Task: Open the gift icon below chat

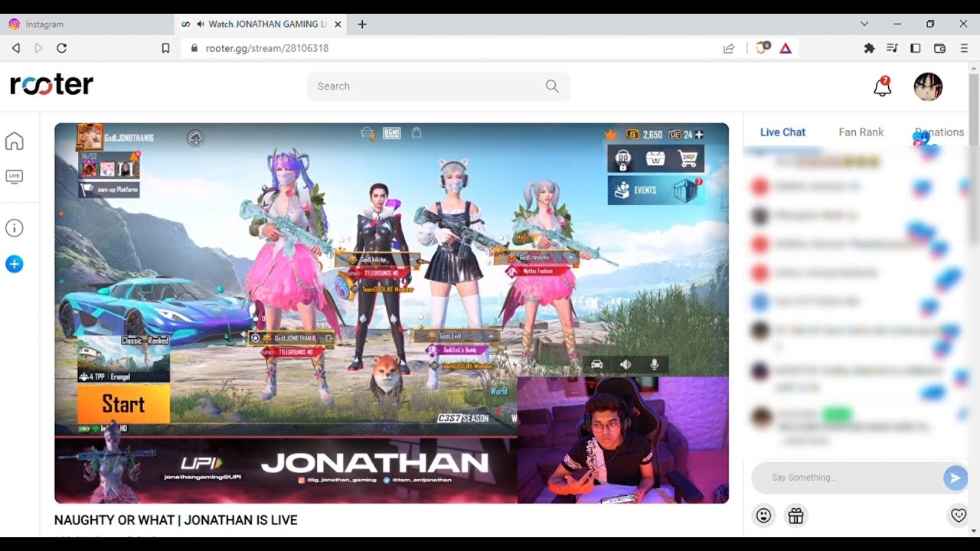Action: coord(796,516)
